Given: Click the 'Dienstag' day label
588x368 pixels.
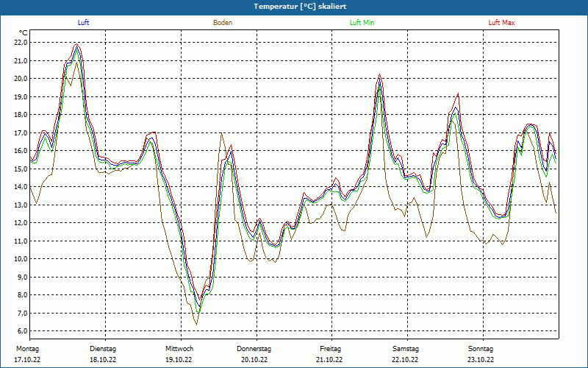Looking at the screenshot, I should [x=103, y=349].
